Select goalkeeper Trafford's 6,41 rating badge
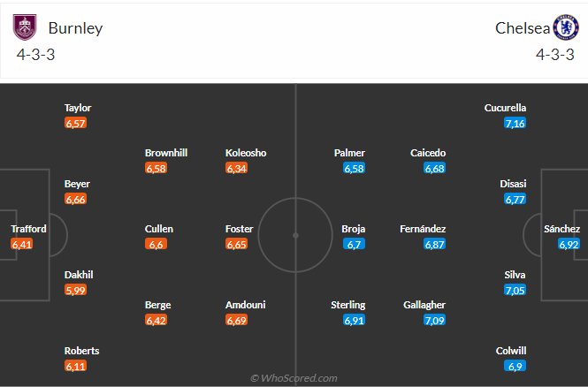The image size is (588, 387). (22, 244)
